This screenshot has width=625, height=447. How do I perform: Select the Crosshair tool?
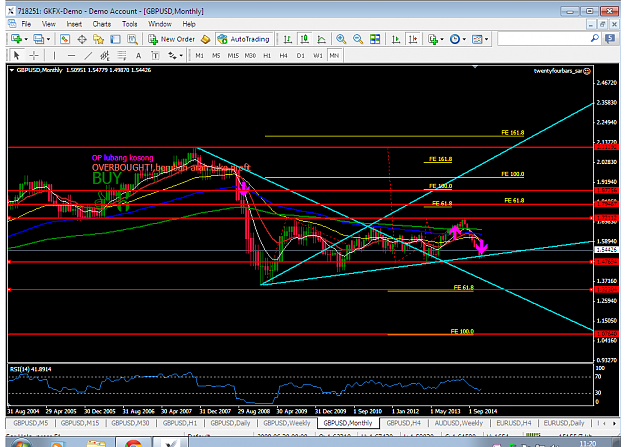point(34,55)
